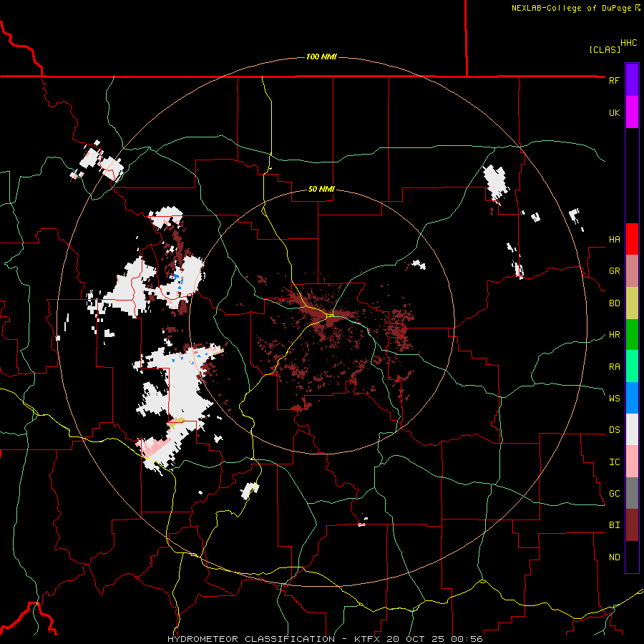The image size is (644, 644).
Task: Click the RF legend label
Action: pyautogui.click(x=614, y=80)
